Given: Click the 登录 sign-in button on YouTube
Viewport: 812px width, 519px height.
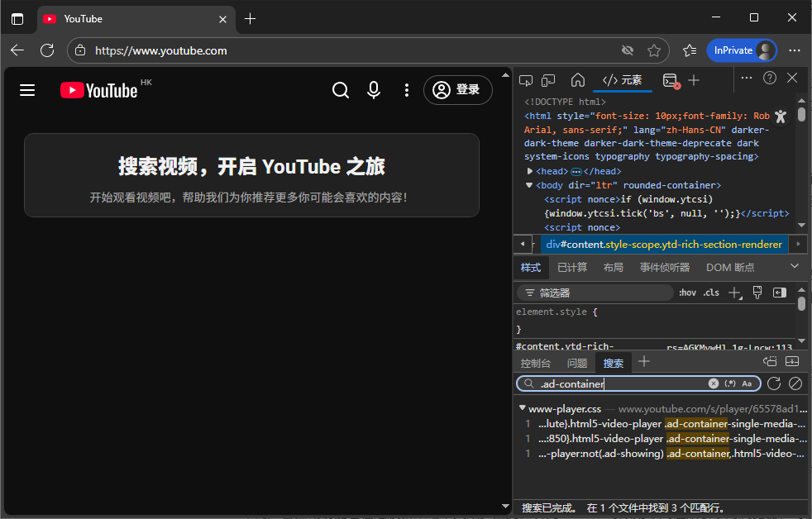Looking at the screenshot, I should pos(458,91).
